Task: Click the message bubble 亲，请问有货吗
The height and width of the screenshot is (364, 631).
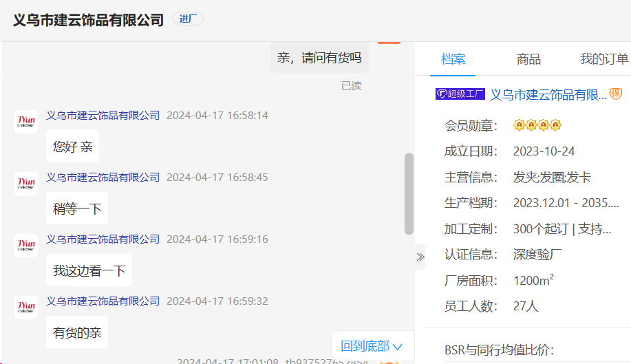Action: (x=319, y=58)
